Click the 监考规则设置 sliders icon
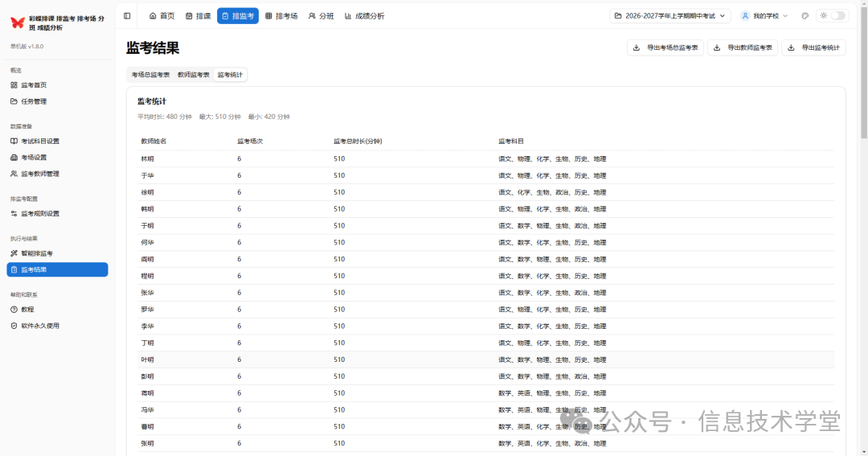 [x=14, y=214]
